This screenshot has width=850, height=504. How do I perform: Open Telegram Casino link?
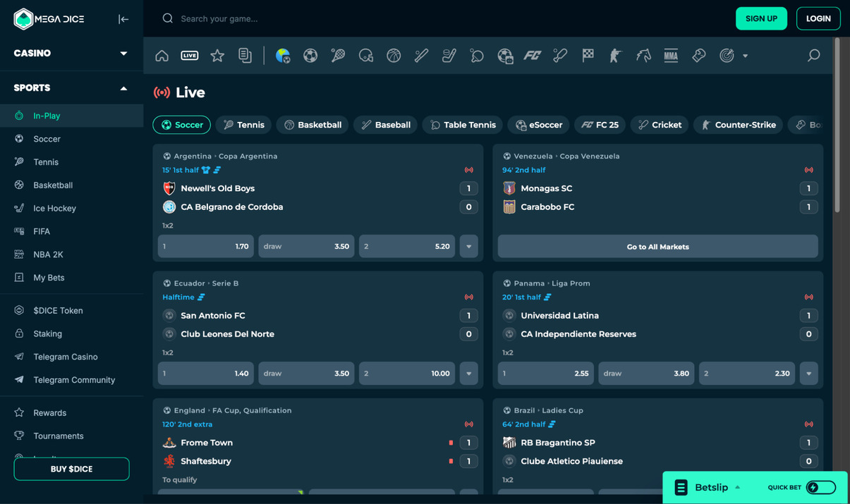[x=71, y=357]
